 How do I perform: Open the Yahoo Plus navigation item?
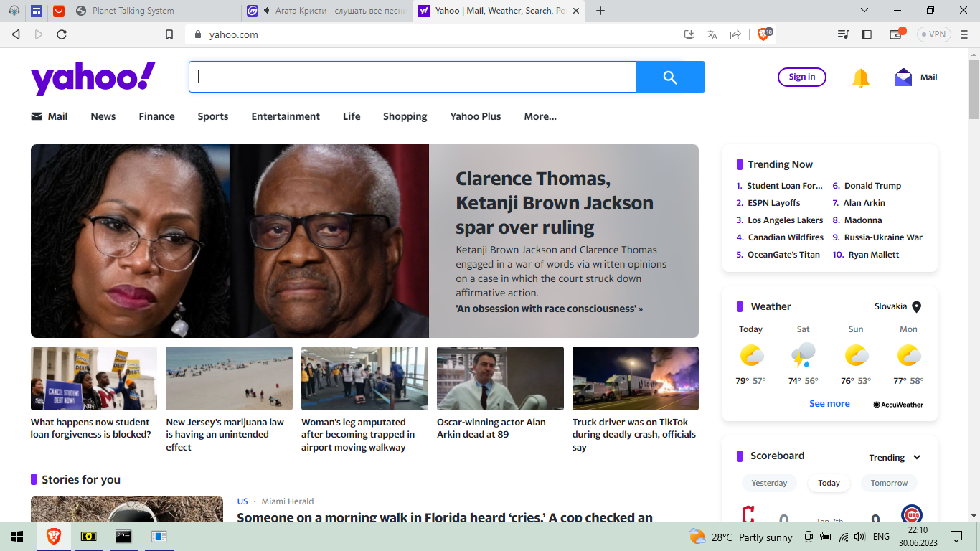[476, 116]
